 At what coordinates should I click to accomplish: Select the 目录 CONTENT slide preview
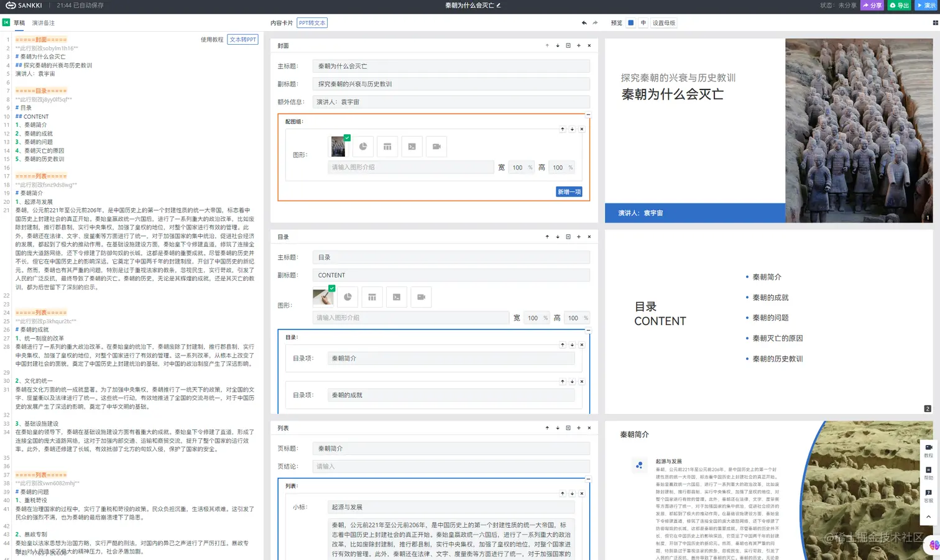[x=769, y=322]
